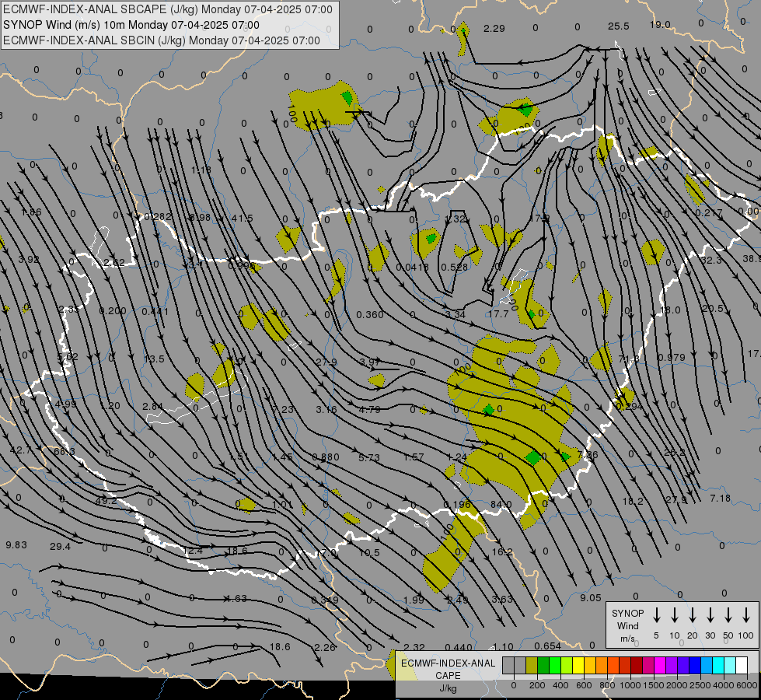Click the 0.217 value on map

coord(709,213)
